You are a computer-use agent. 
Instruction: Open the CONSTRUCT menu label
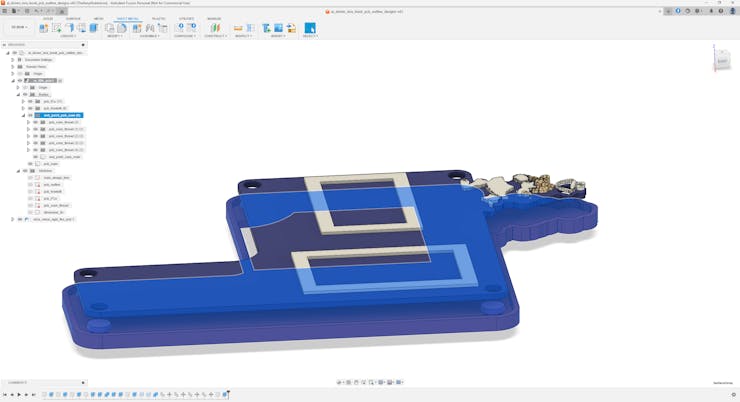(x=214, y=36)
